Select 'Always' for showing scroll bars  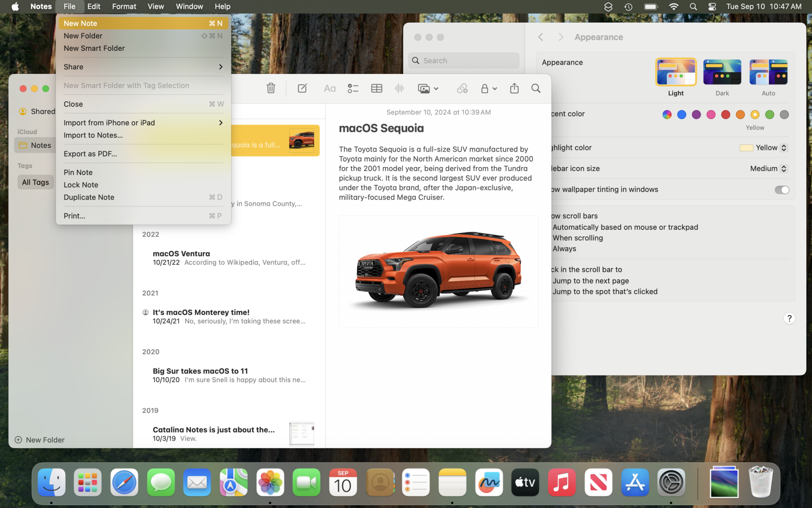(x=564, y=248)
